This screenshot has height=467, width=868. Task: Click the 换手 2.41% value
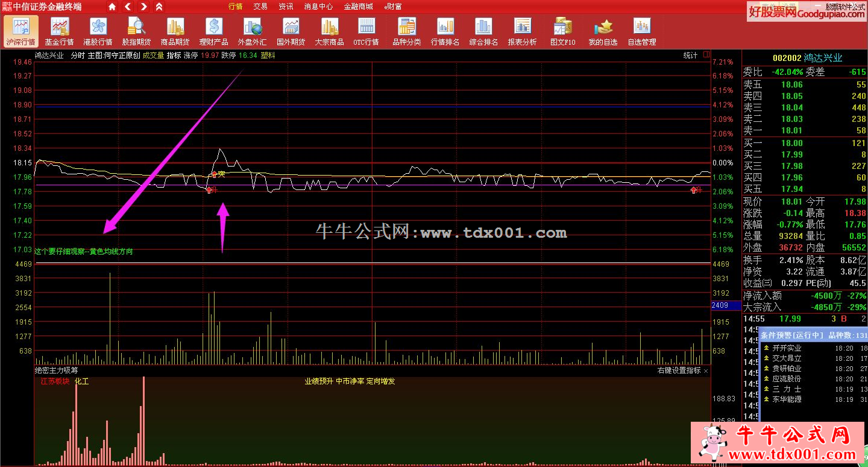tap(791, 260)
